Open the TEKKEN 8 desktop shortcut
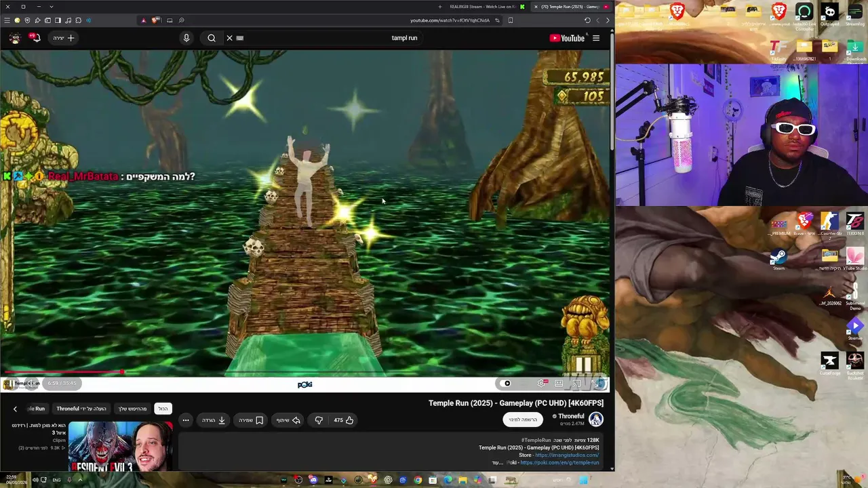868x488 pixels. click(855, 224)
